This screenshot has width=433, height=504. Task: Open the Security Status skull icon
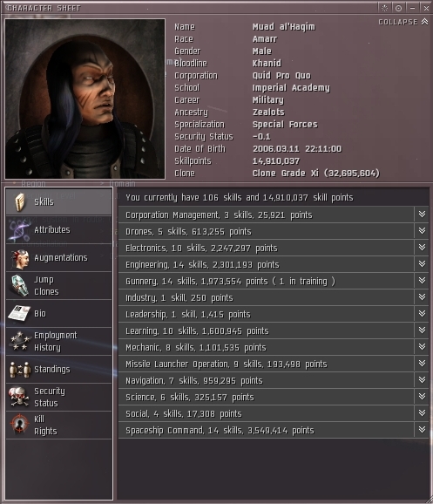coord(19,397)
